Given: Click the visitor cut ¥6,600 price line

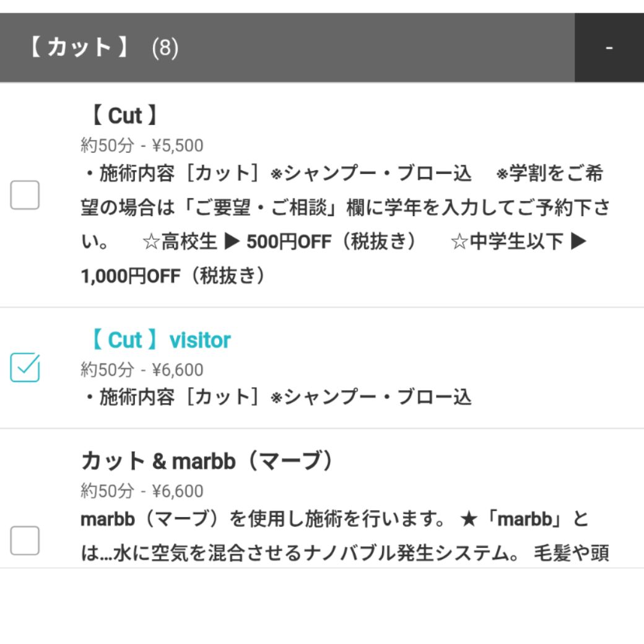Looking at the screenshot, I should click(x=142, y=370).
